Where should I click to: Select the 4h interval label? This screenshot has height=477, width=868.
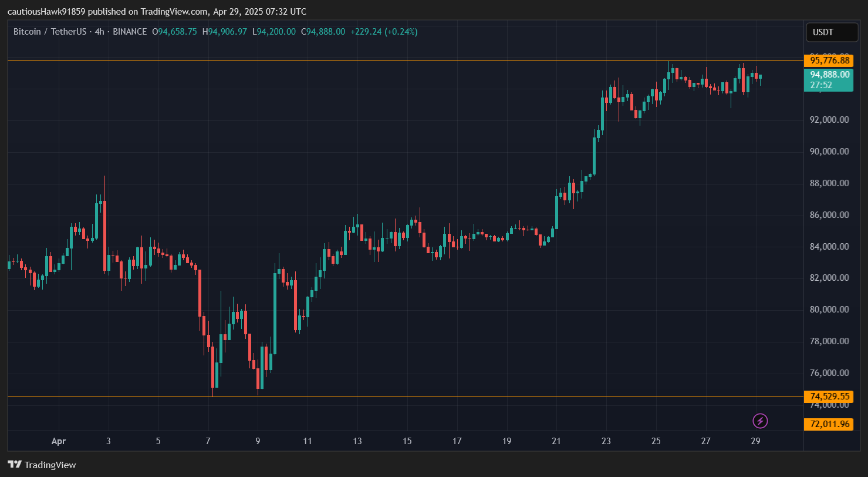tap(99, 32)
